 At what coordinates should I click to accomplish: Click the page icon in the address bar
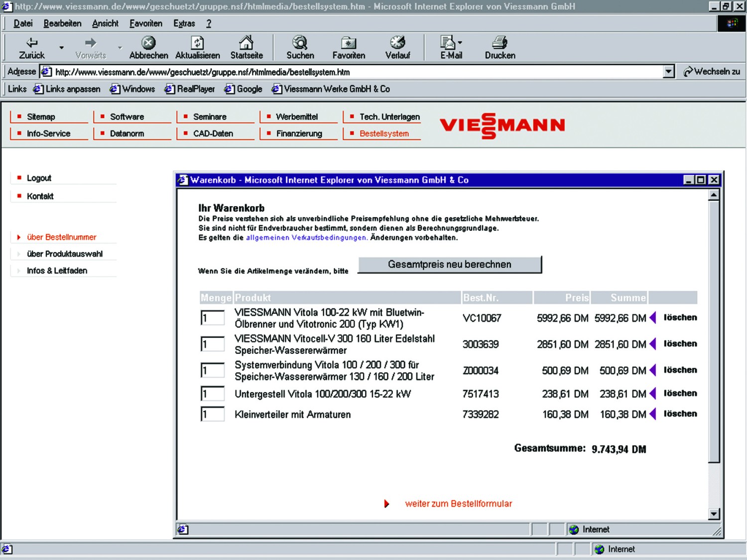pyautogui.click(x=46, y=72)
